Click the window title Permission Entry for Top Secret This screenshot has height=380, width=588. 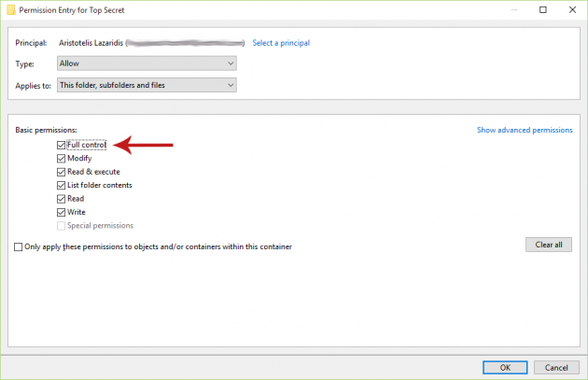pyautogui.click(x=72, y=10)
